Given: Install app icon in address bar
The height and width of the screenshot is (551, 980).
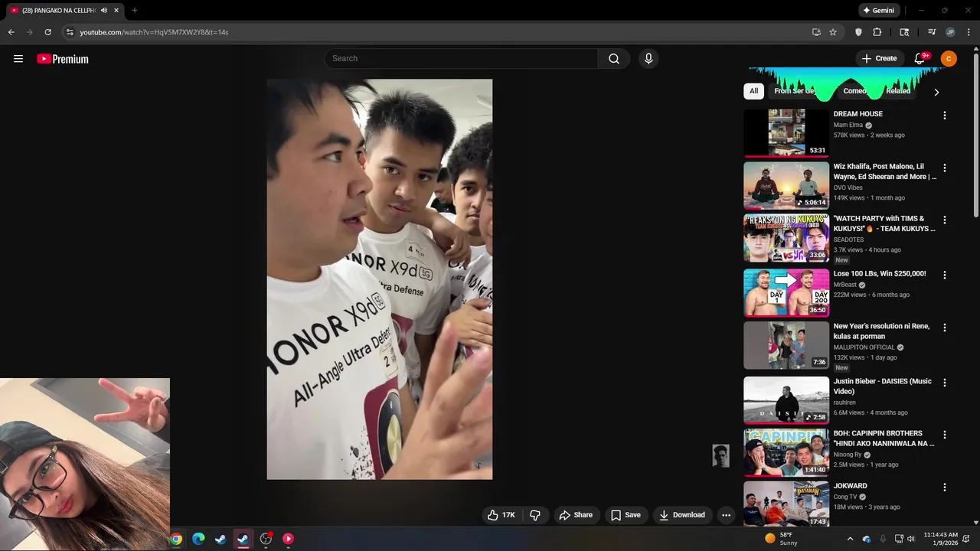Looking at the screenshot, I should 816,32.
